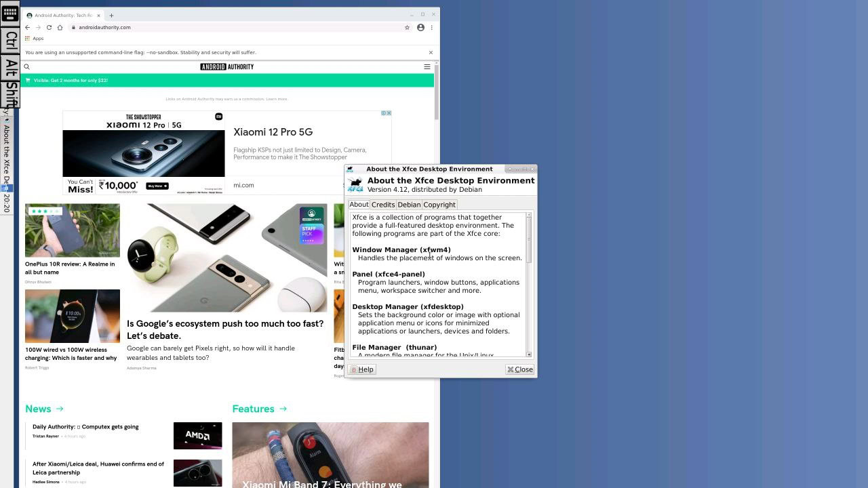The width and height of the screenshot is (868, 488).
Task: Open OnePlus 10R review article link
Action: [70, 268]
